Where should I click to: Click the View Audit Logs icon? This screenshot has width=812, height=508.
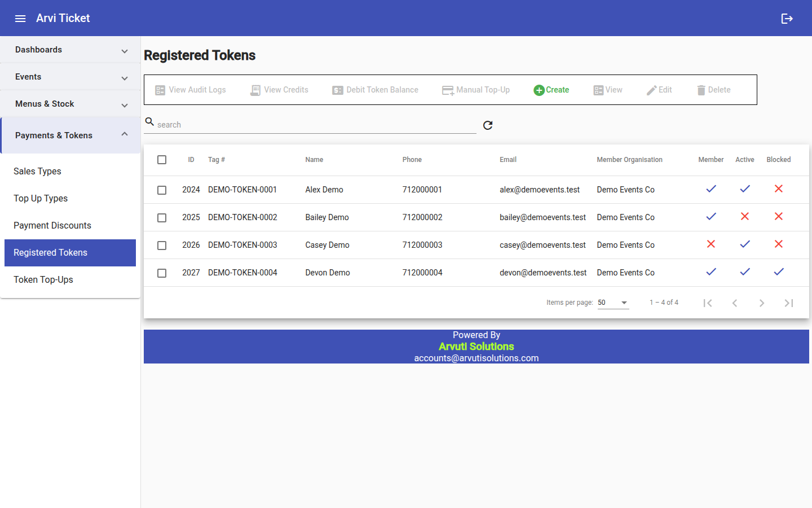coord(160,90)
